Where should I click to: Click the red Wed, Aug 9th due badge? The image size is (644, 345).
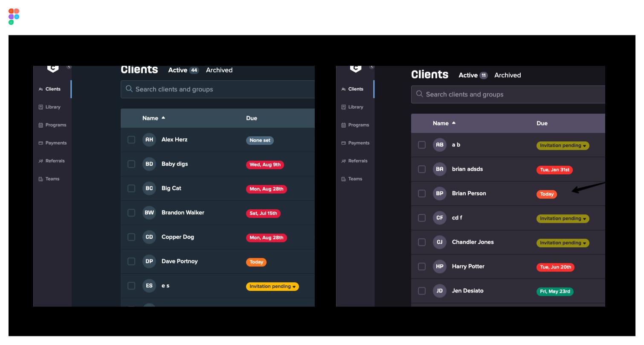(265, 165)
